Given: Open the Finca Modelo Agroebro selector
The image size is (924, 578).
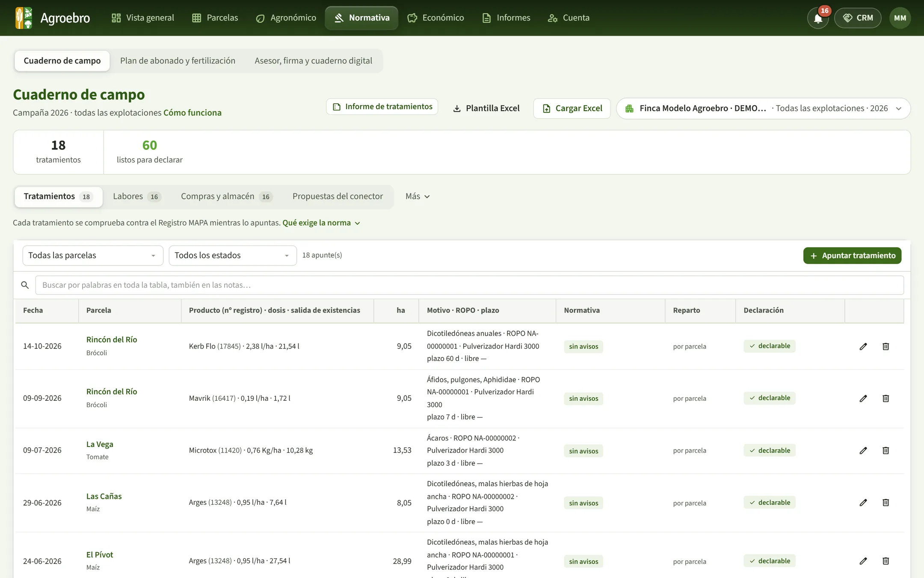Looking at the screenshot, I should (763, 108).
